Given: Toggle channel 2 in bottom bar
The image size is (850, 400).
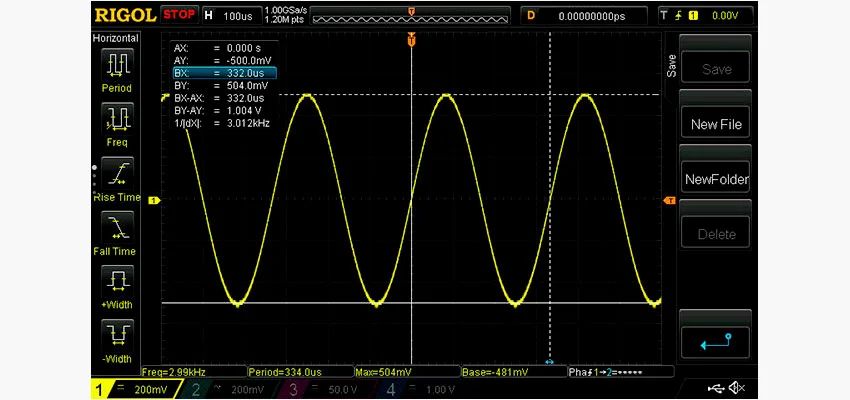Looking at the screenshot, I should pos(229,389).
